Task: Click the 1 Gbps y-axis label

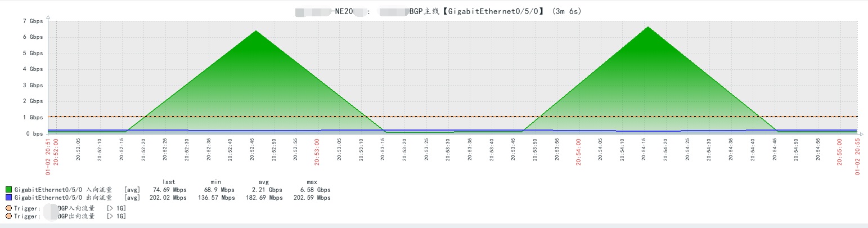Action: (33, 118)
